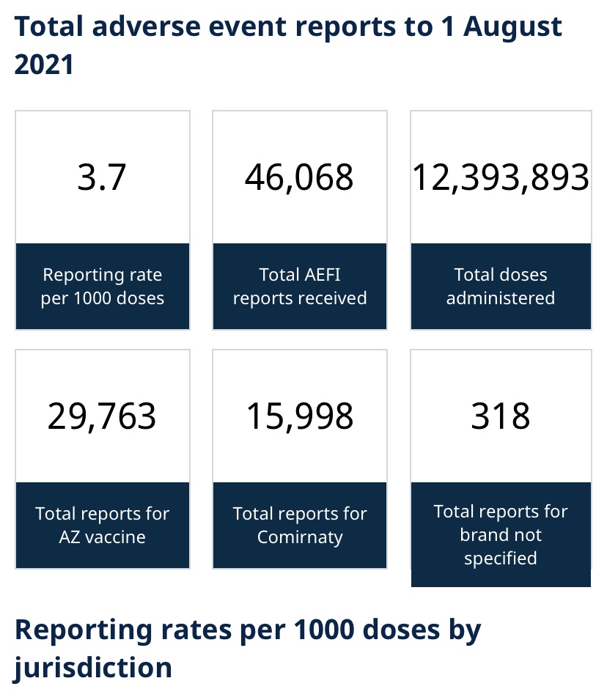Click the 12,393,893 doses administered number
This screenshot has height=700, width=607.
(501, 178)
